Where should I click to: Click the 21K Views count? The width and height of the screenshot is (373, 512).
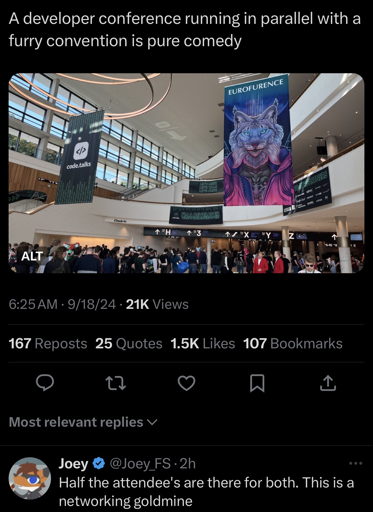[x=157, y=304]
